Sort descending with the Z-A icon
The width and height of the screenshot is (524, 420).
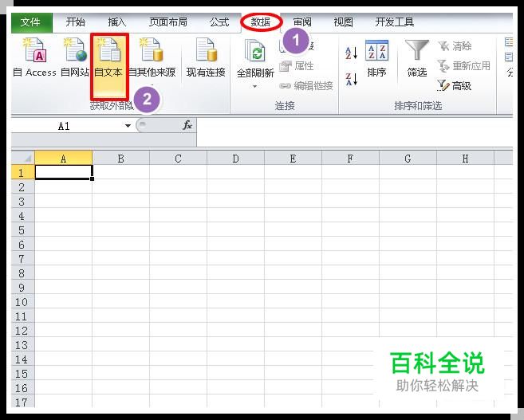tap(351, 79)
